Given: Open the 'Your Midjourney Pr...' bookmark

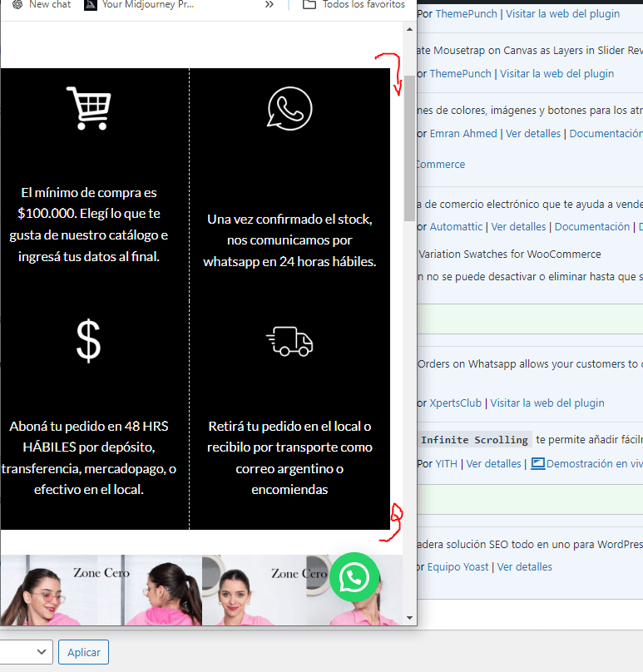Looking at the screenshot, I should coord(139,5).
